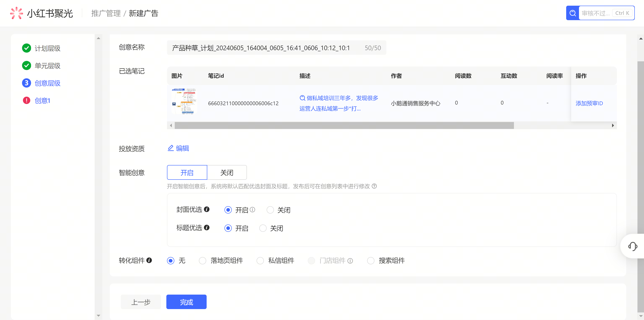Click the table horizontal scrollbar thumb
644x320 pixels.
(x=344, y=125)
